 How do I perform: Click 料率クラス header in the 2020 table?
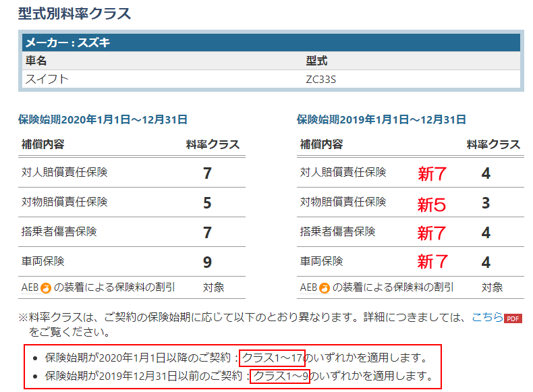click(213, 144)
